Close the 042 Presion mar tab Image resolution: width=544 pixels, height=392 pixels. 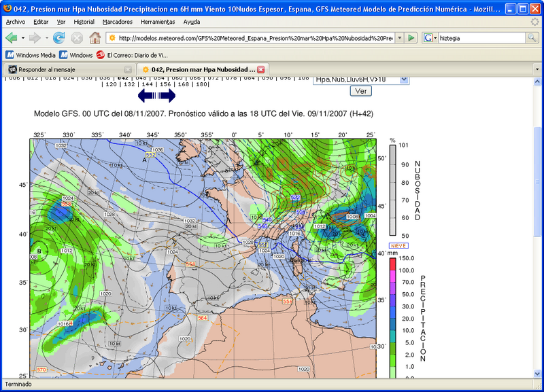tap(260, 69)
